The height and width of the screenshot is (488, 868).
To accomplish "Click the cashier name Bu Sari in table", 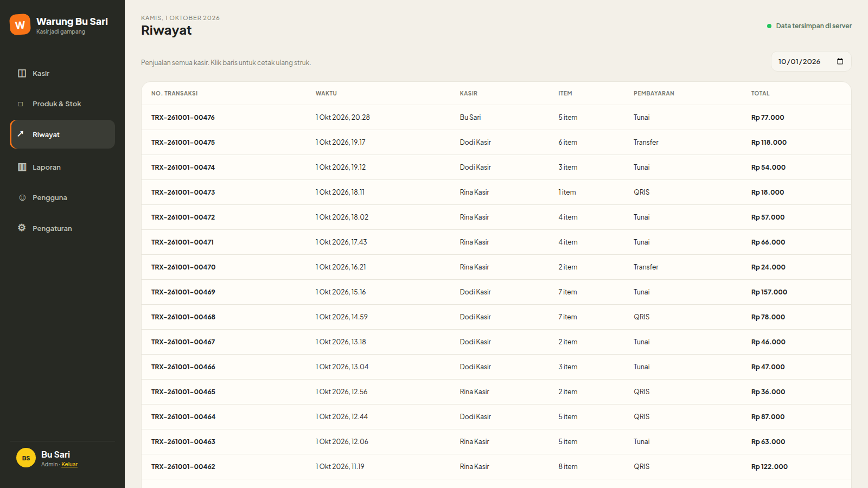I will tap(470, 117).
